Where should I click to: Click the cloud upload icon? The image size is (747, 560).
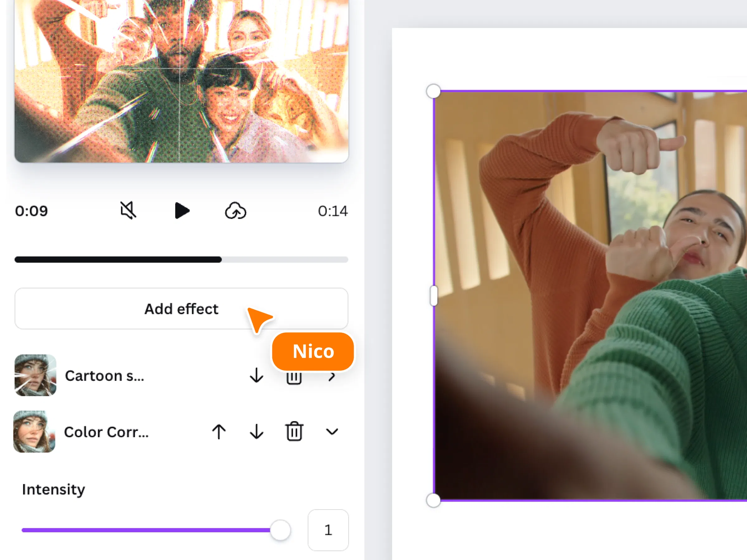(x=235, y=211)
